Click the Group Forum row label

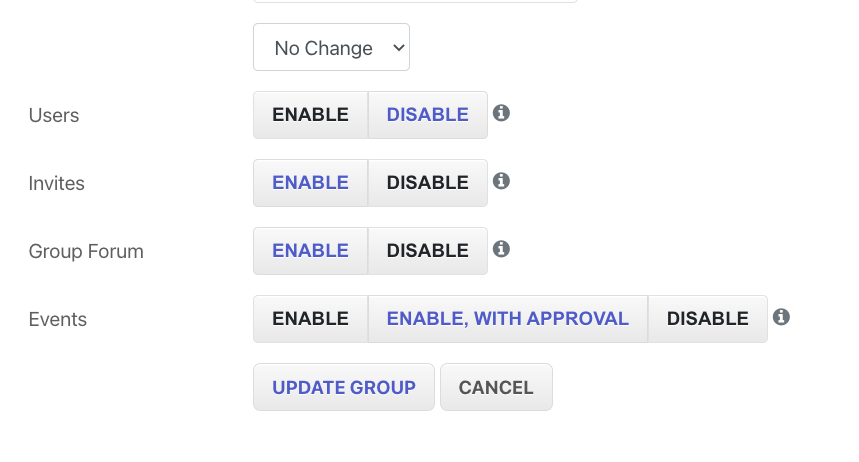click(x=86, y=252)
